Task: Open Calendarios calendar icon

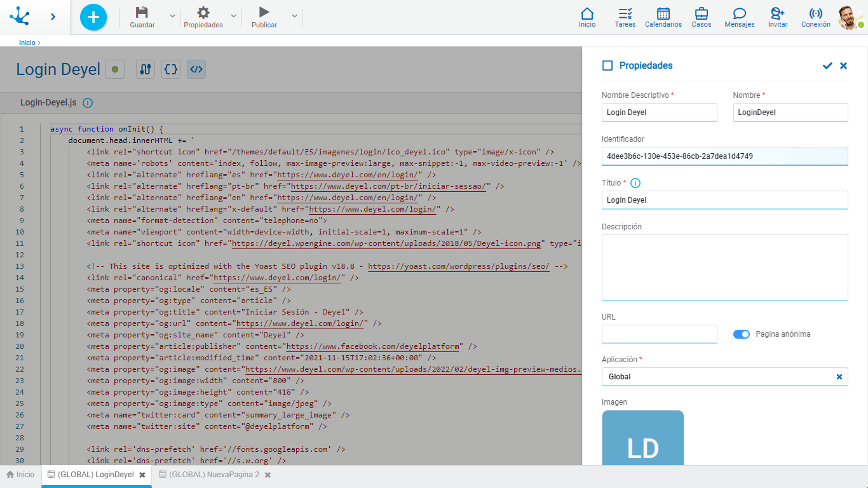Action: point(663,13)
